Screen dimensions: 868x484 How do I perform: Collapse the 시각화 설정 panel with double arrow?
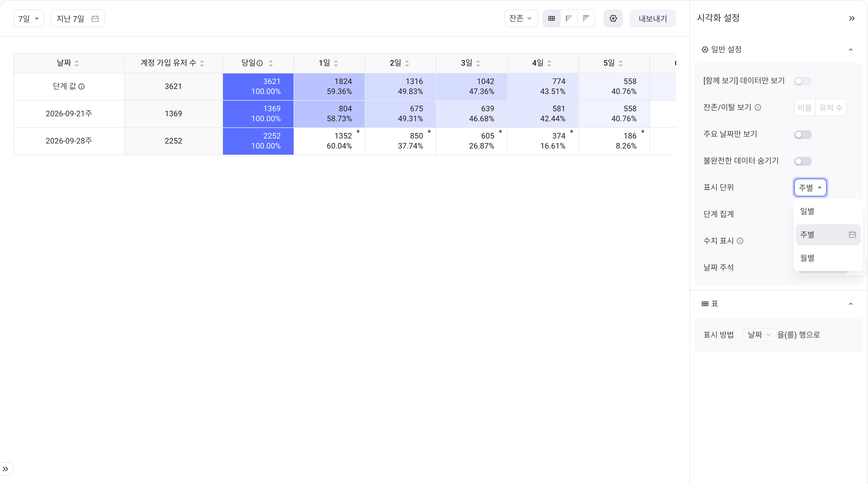tap(852, 18)
